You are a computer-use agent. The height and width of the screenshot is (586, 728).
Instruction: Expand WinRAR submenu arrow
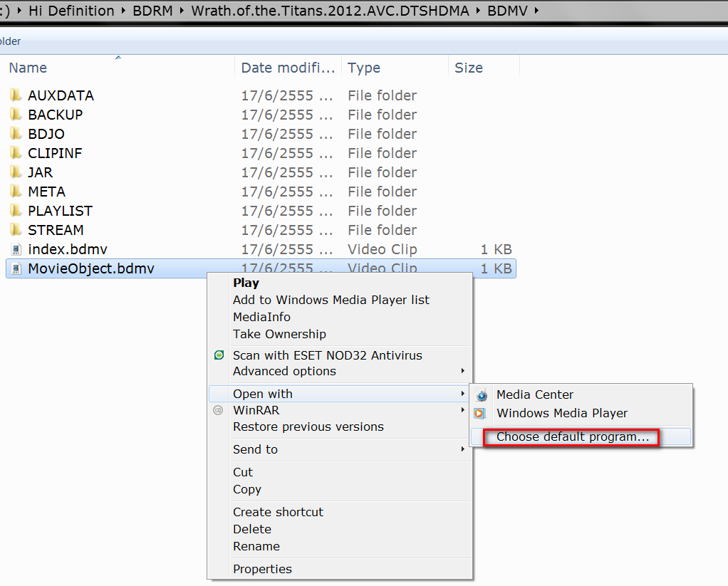pos(463,410)
